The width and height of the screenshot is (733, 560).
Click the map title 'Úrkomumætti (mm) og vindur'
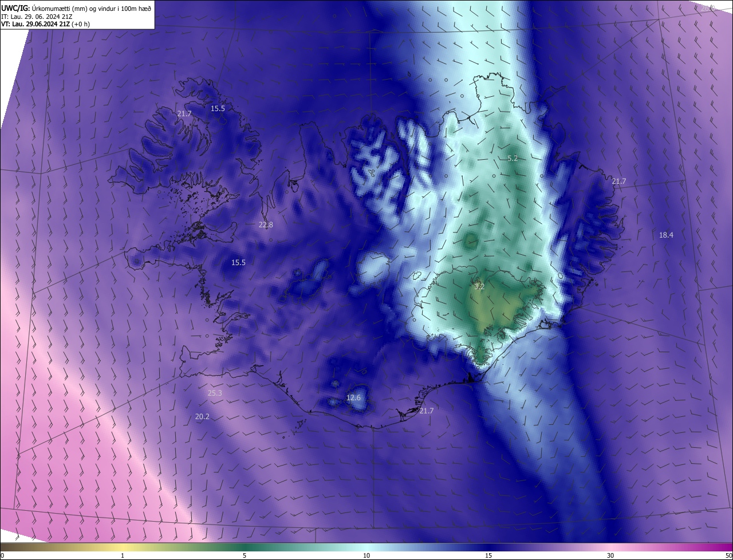73,8
